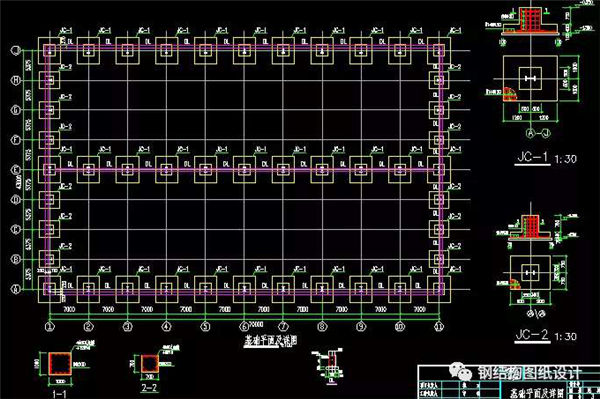Select the 2-2 section label text
Viewport: 600px width, 399px height.
(x=149, y=388)
